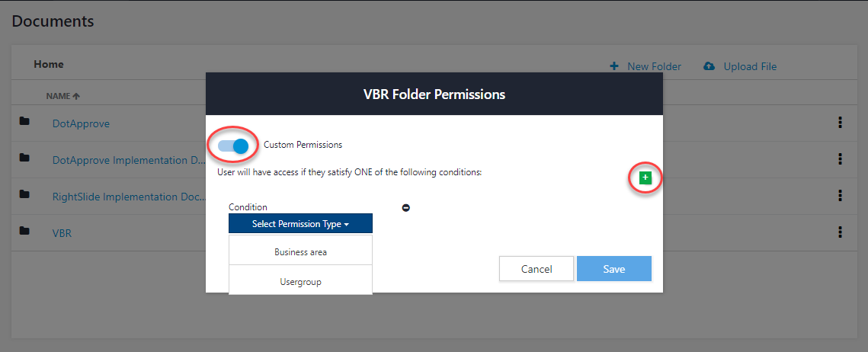Open the DotApprove Implementation folder link
Viewport: 868px width, 352px height.
(129, 161)
